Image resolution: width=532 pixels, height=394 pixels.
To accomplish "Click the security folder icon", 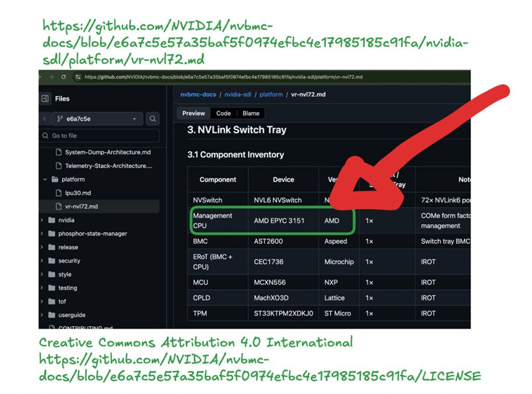I will tap(52, 260).
